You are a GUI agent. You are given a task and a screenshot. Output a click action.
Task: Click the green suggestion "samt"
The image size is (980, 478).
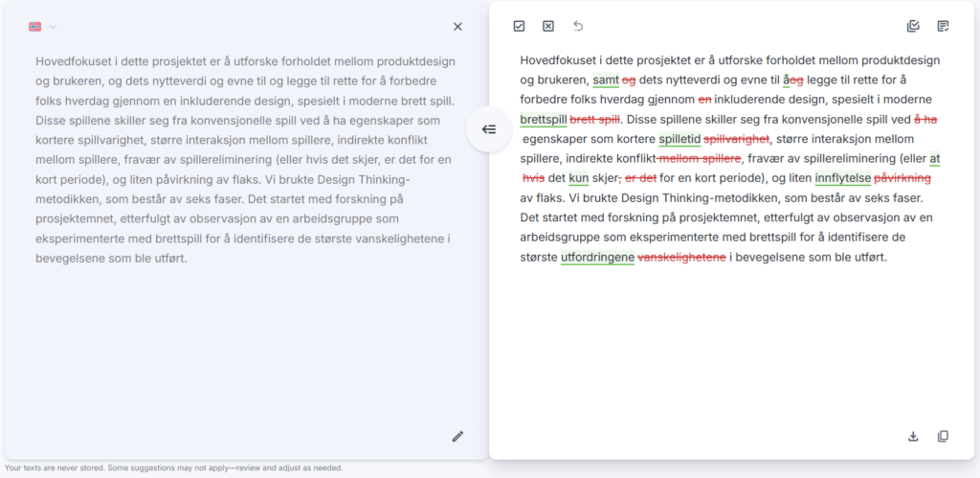pyautogui.click(x=606, y=80)
